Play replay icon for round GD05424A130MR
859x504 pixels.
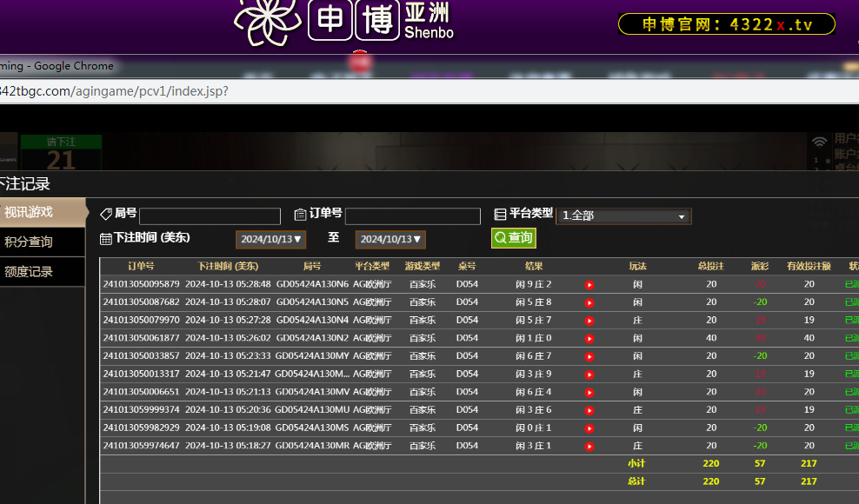[589, 447]
